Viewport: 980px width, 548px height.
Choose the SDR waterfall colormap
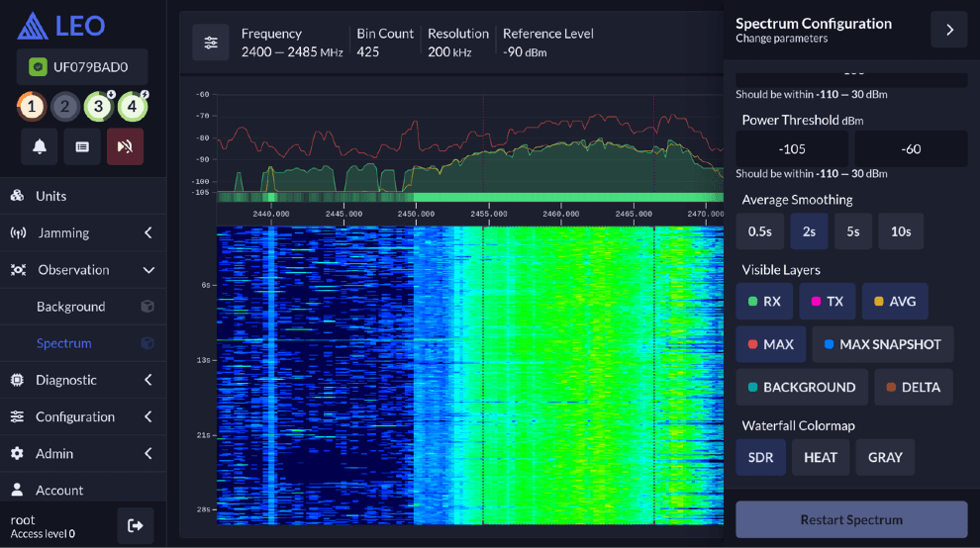pos(760,457)
